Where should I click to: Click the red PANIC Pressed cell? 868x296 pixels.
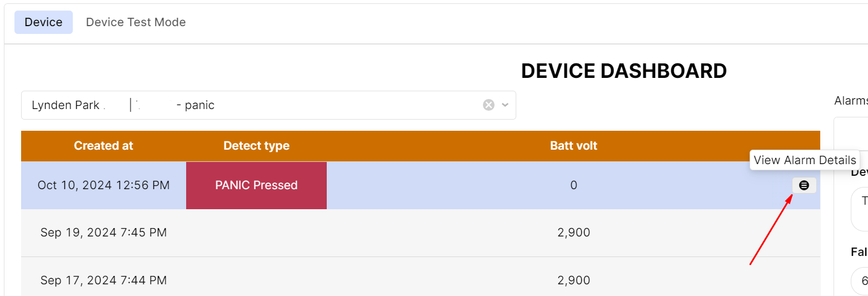point(256,185)
